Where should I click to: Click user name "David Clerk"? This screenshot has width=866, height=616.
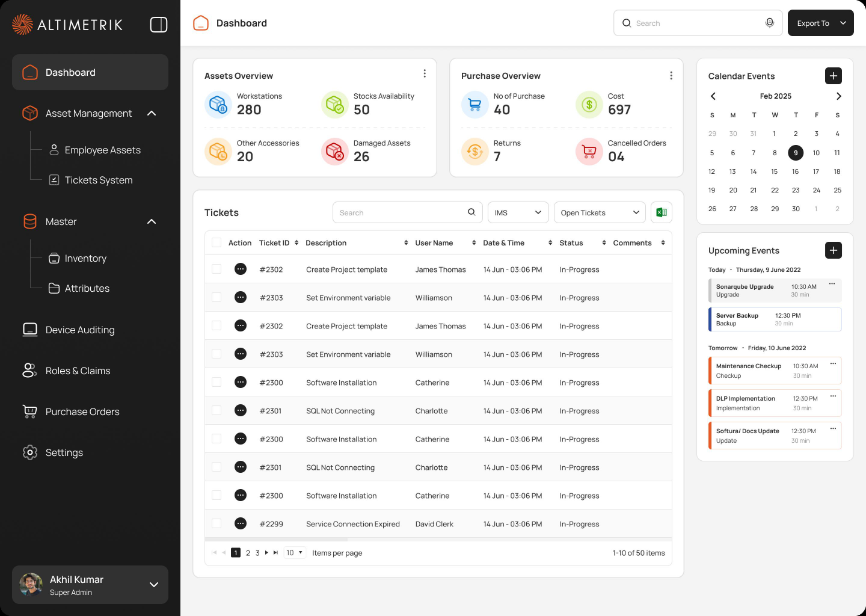tap(434, 524)
